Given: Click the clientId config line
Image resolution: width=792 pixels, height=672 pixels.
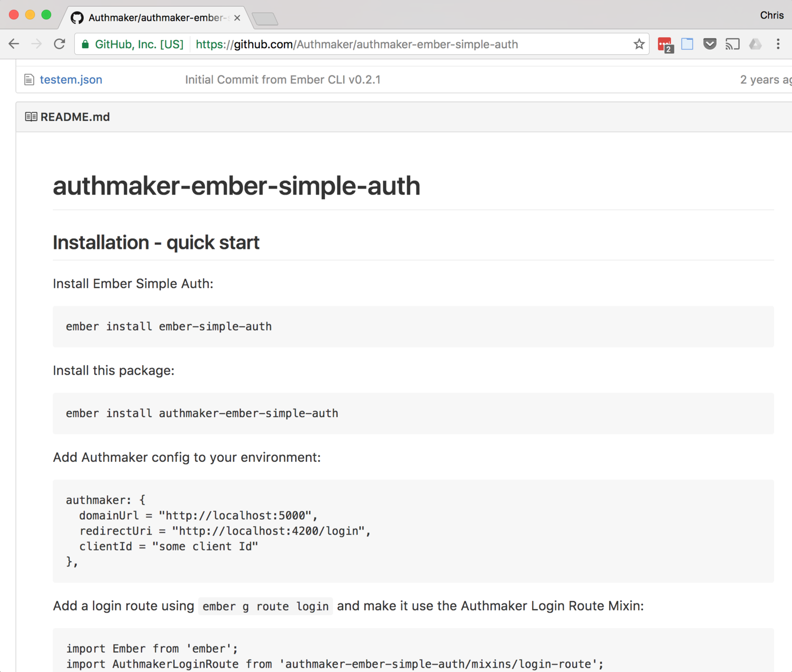Looking at the screenshot, I should 168,546.
